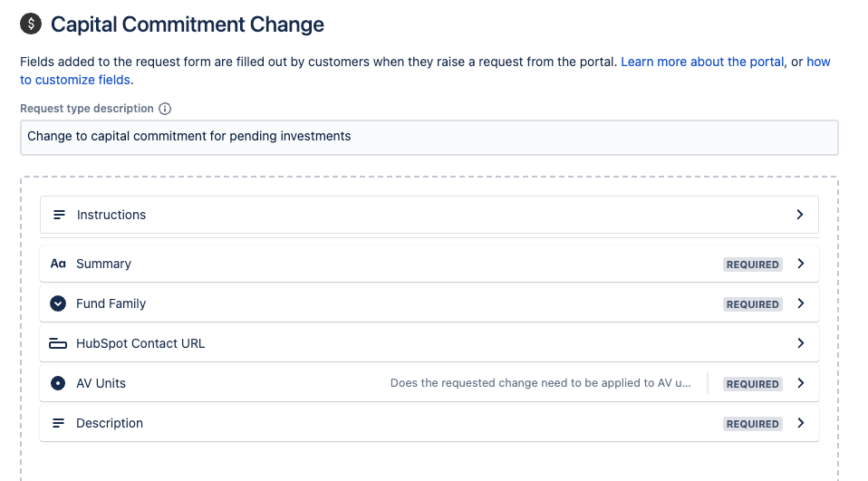
Task: Click the Capital Commitment Change heading
Action: pos(188,24)
